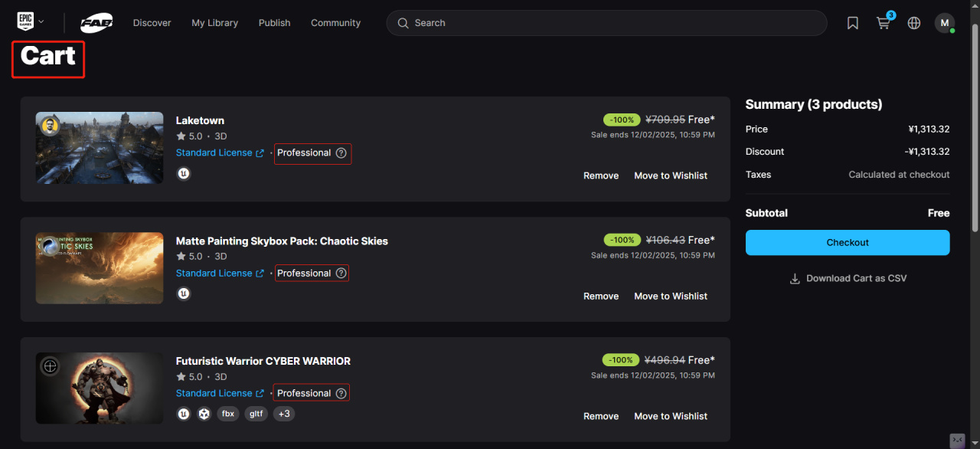Remove Laketown from the cart
980x449 pixels.
click(600, 175)
